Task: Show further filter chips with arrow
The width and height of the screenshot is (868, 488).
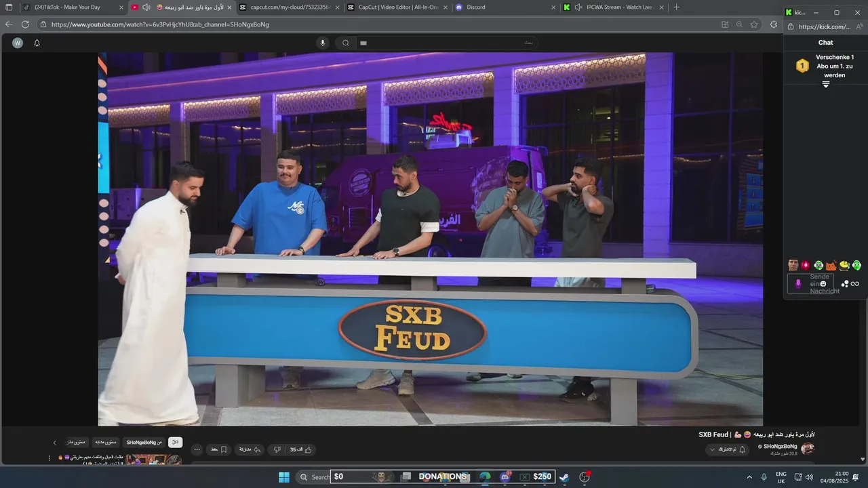Action: [x=55, y=443]
